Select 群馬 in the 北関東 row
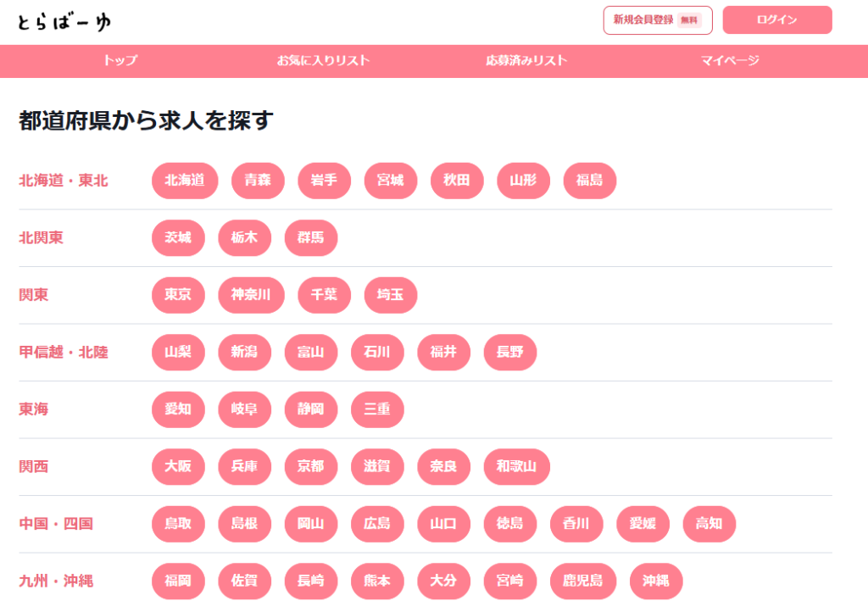This screenshot has height=612, width=868. pyautogui.click(x=310, y=238)
